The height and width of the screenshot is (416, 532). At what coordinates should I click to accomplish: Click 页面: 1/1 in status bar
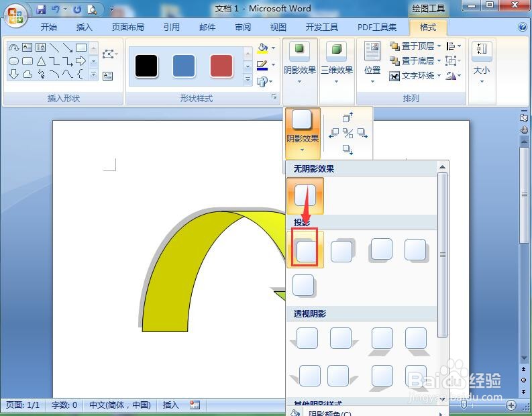coord(23,405)
